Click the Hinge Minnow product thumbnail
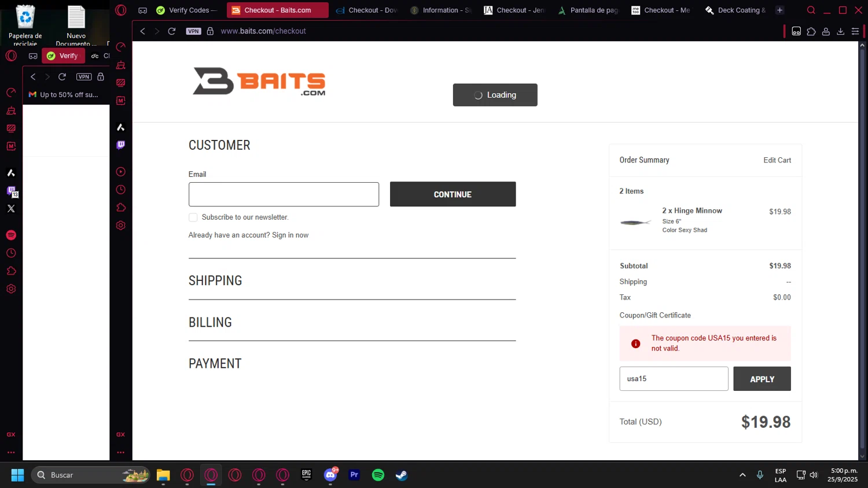The height and width of the screenshot is (488, 868). tap(635, 223)
